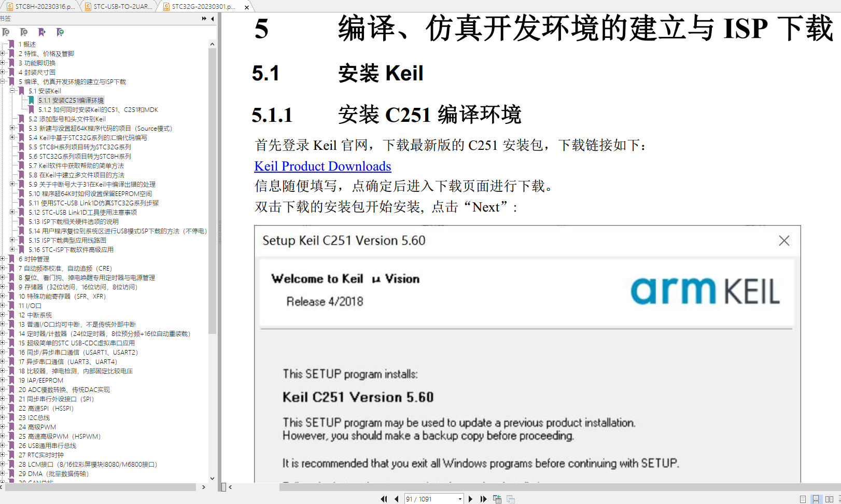The height and width of the screenshot is (504, 841).
Task: Open the Keil Product Downloads link
Action: point(323,166)
